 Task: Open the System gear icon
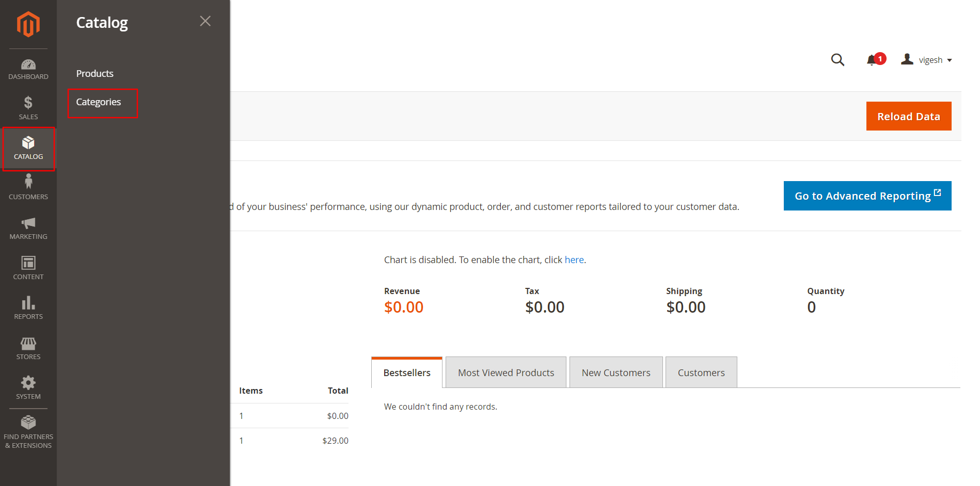[x=28, y=383]
